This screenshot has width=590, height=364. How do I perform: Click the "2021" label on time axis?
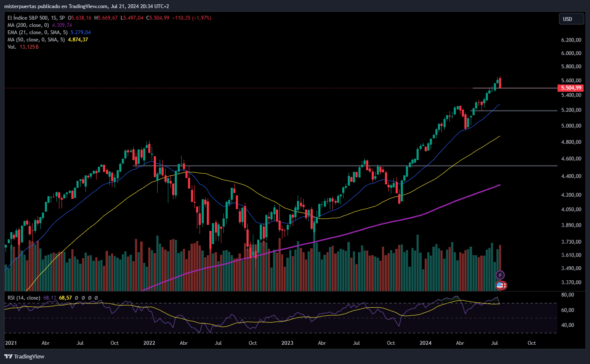click(11, 343)
